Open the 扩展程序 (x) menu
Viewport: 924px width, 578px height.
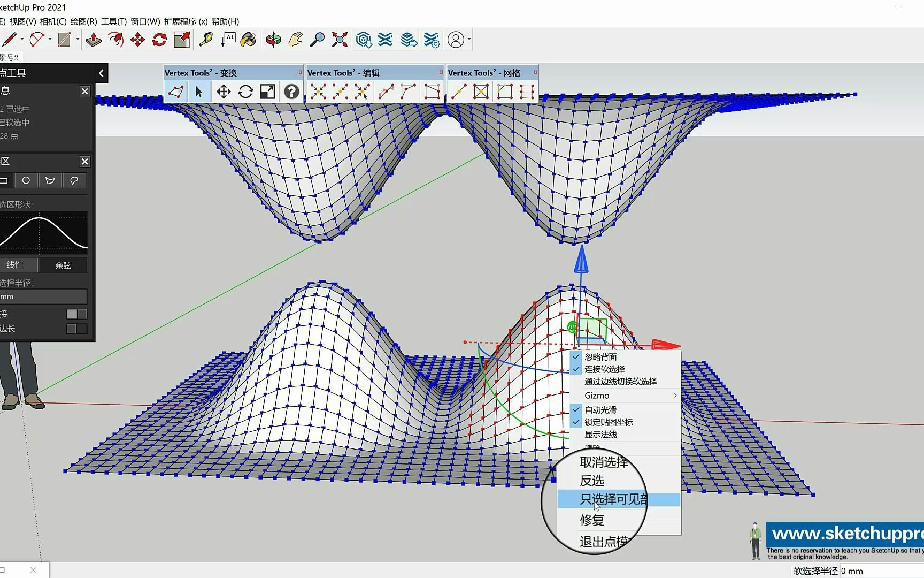(186, 21)
